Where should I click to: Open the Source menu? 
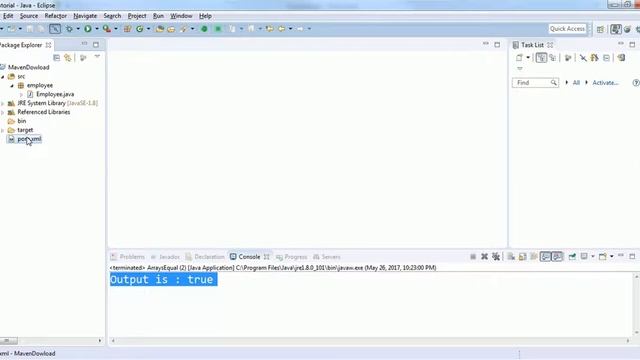point(29,16)
